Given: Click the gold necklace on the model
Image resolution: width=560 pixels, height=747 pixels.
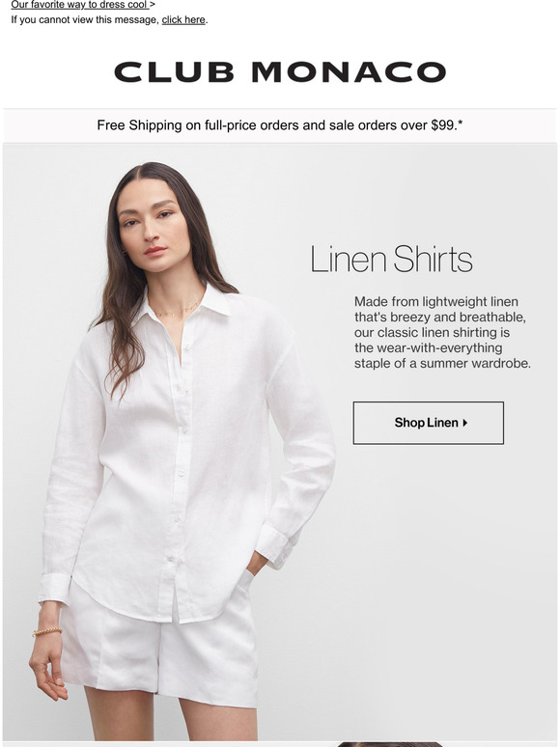Looking at the screenshot, I should 179,308.
